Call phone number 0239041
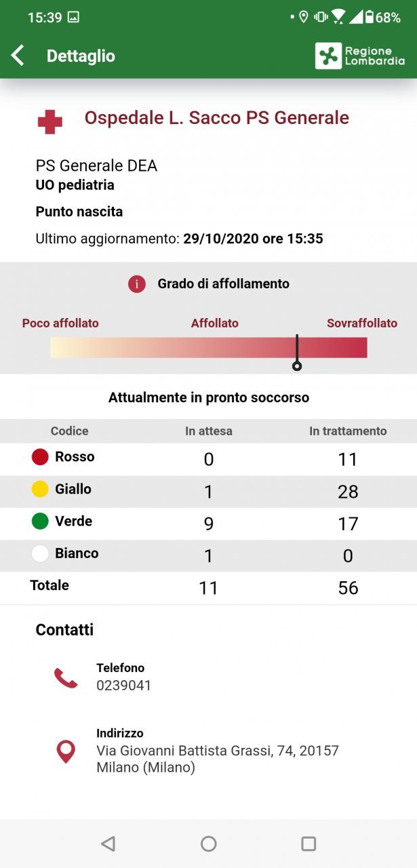Screen dimensions: 417x868 pos(123,686)
